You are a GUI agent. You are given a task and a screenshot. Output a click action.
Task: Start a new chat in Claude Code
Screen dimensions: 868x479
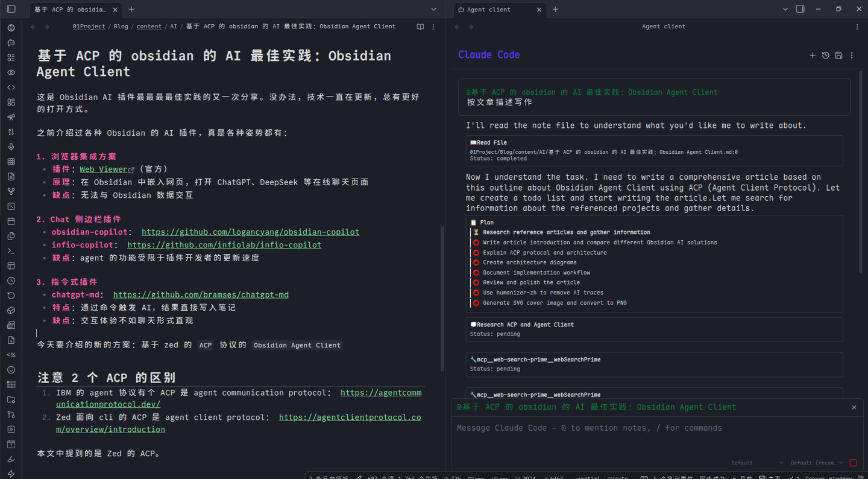pos(813,56)
